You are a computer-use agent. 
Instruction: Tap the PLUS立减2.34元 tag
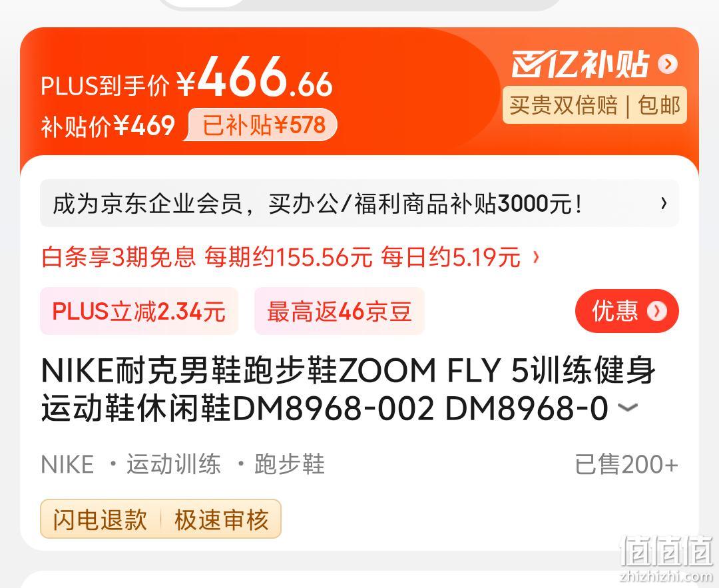139,312
